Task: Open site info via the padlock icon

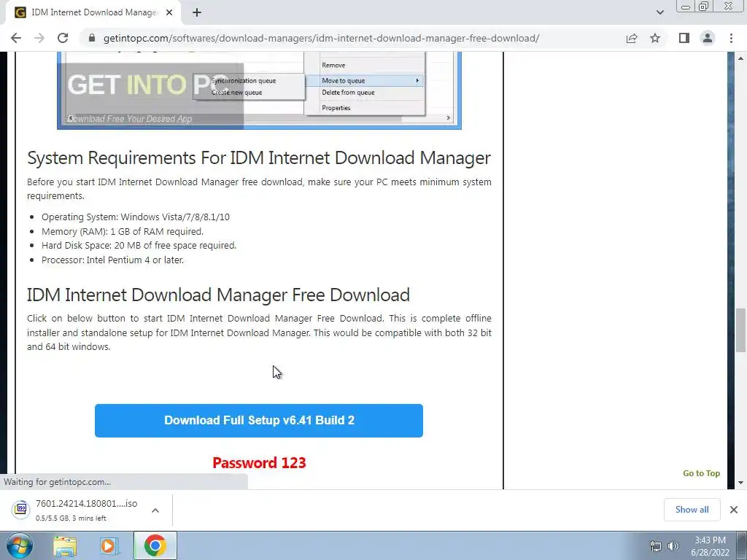Action: [x=93, y=38]
